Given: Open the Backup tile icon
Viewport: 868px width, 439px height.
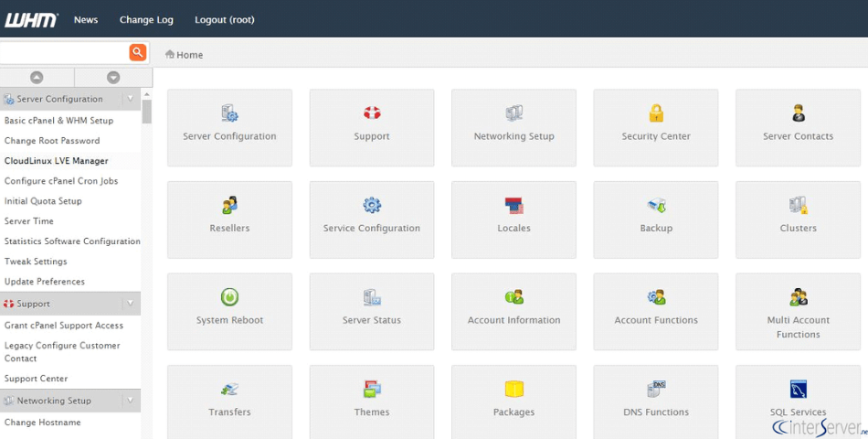Looking at the screenshot, I should 656,206.
